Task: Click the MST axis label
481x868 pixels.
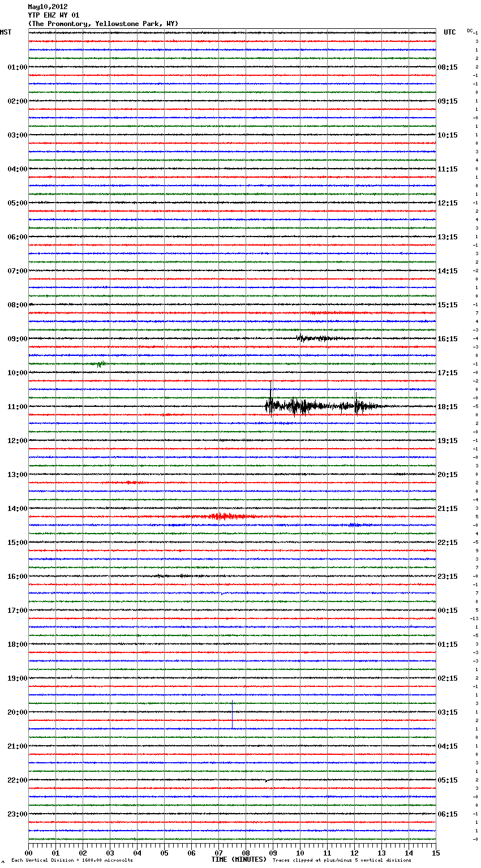Action: click(6, 32)
